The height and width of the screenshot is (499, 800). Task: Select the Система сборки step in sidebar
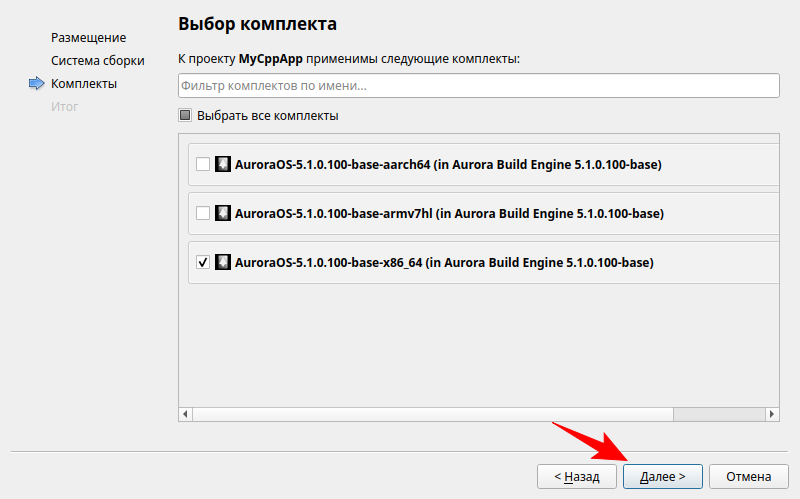[x=98, y=61]
